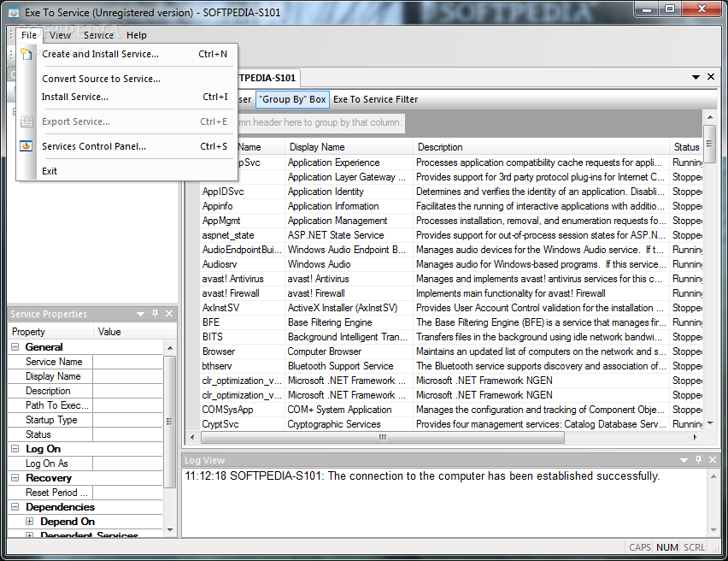This screenshot has width=728, height=561.
Task: Click the services grid vertical scrollbar thumb
Action: click(709, 144)
